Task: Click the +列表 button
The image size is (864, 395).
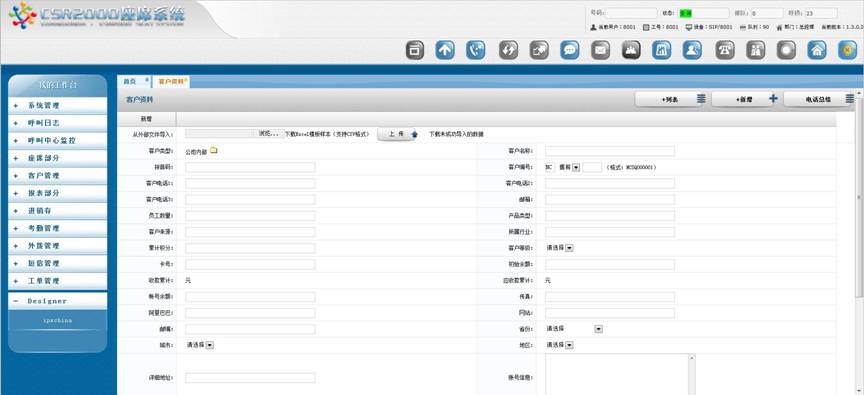Action: coord(669,99)
